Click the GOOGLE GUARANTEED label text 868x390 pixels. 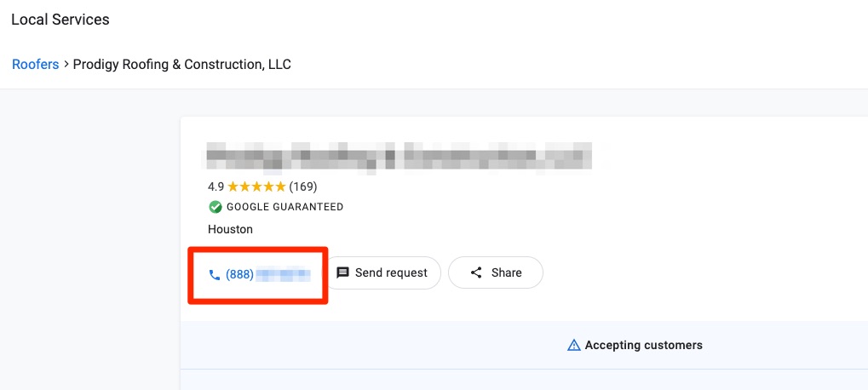[x=285, y=207]
